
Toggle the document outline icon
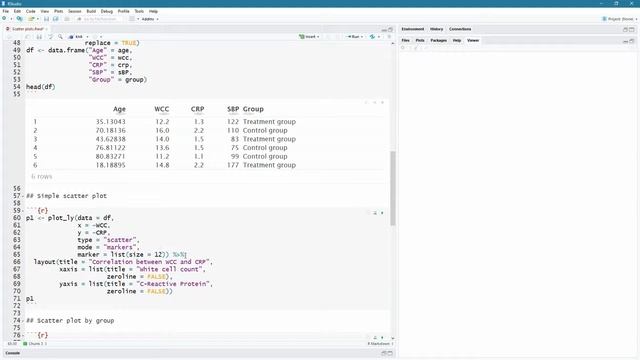point(389,37)
